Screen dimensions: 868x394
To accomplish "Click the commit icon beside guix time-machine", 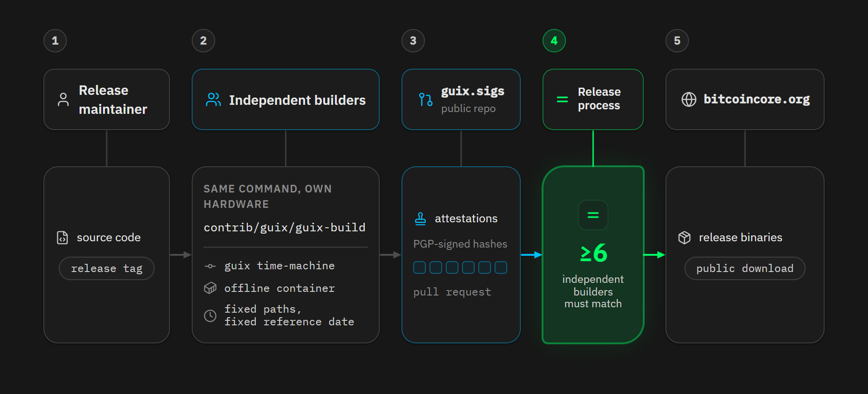I will (x=210, y=266).
